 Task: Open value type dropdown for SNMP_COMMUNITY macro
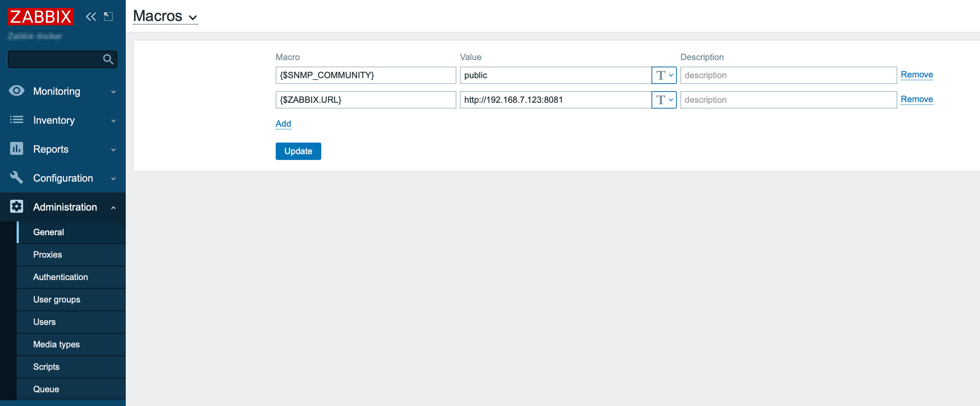pos(664,75)
